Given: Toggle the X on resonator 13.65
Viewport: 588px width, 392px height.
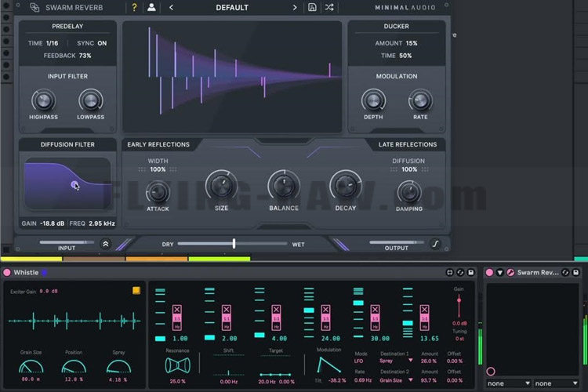Looking at the screenshot, I should pyautogui.click(x=424, y=310).
